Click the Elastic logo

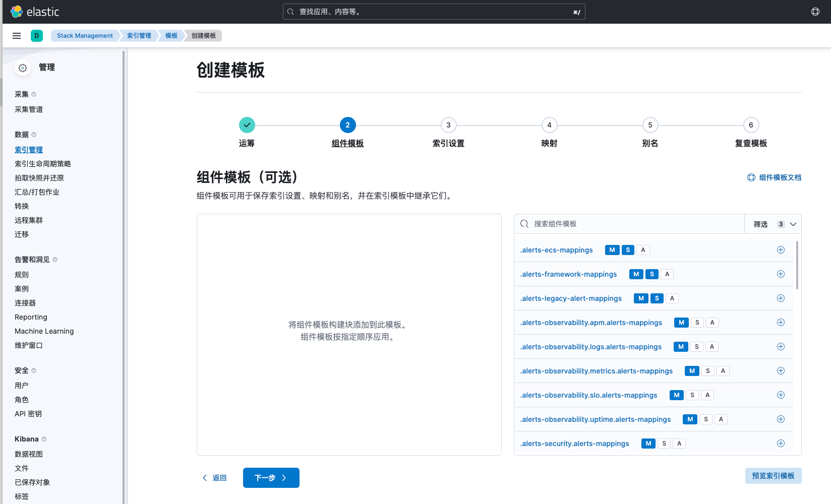(35, 12)
